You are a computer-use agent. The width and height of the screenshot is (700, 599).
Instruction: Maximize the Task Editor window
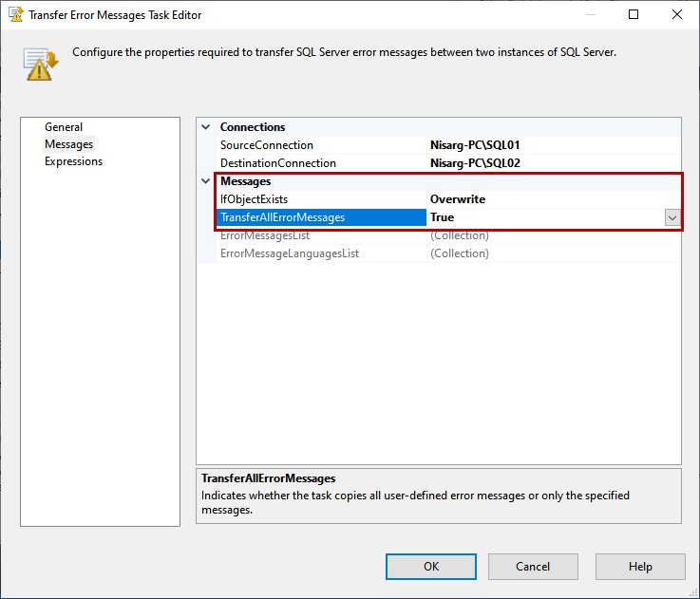(634, 15)
